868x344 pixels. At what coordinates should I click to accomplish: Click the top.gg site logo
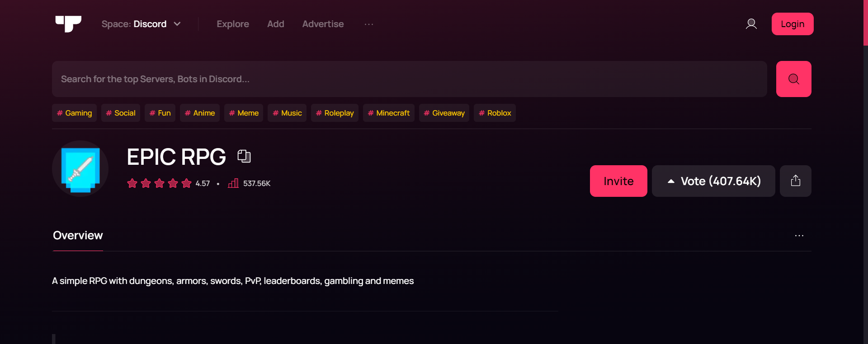point(68,24)
